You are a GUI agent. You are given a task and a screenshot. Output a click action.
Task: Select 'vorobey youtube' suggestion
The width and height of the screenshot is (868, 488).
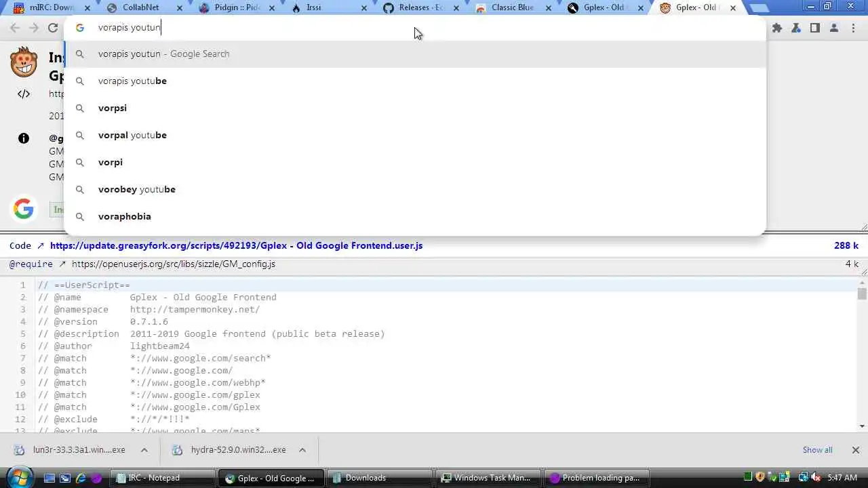tap(415, 190)
